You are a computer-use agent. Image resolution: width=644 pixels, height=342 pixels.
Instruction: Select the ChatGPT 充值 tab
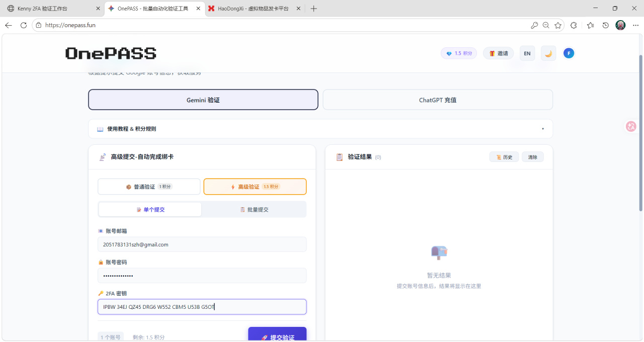click(438, 100)
